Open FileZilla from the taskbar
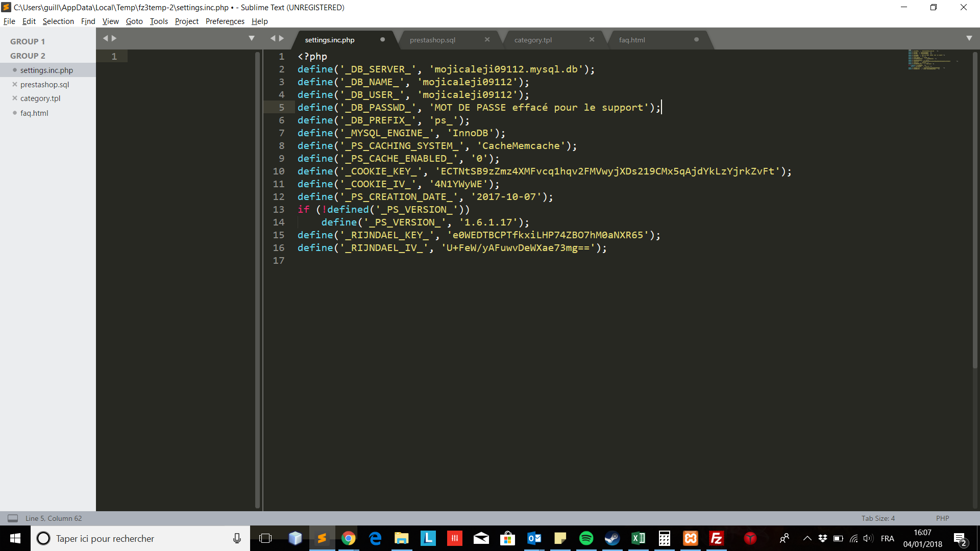The width and height of the screenshot is (980, 551). (x=717, y=538)
